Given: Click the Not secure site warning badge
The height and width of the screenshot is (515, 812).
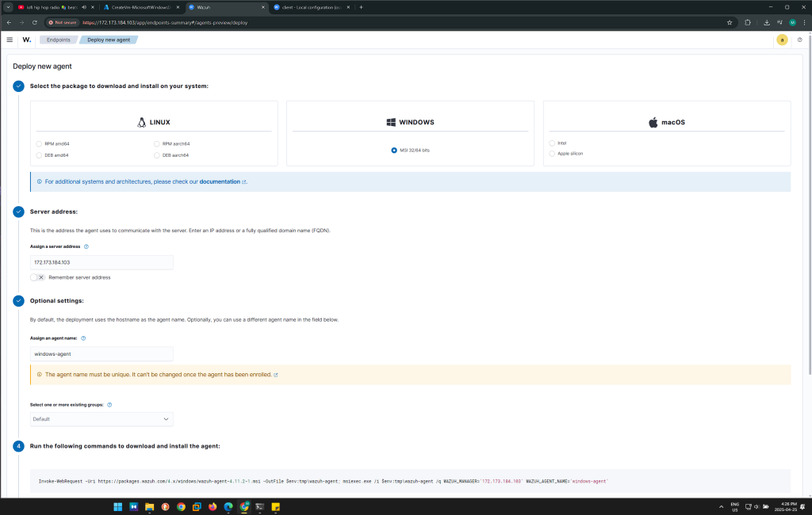Looking at the screenshot, I should coord(62,23).
